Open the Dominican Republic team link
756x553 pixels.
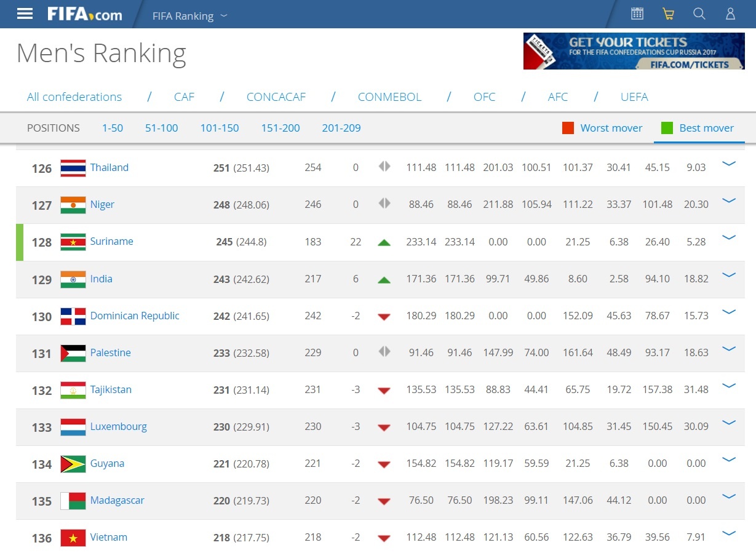coord(135,316)
